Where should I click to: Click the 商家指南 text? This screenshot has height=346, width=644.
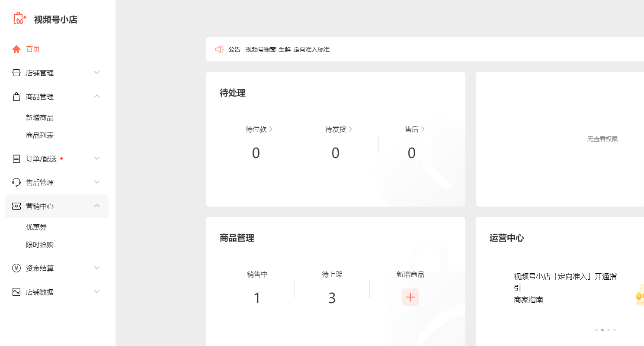[x=529, y=300]
